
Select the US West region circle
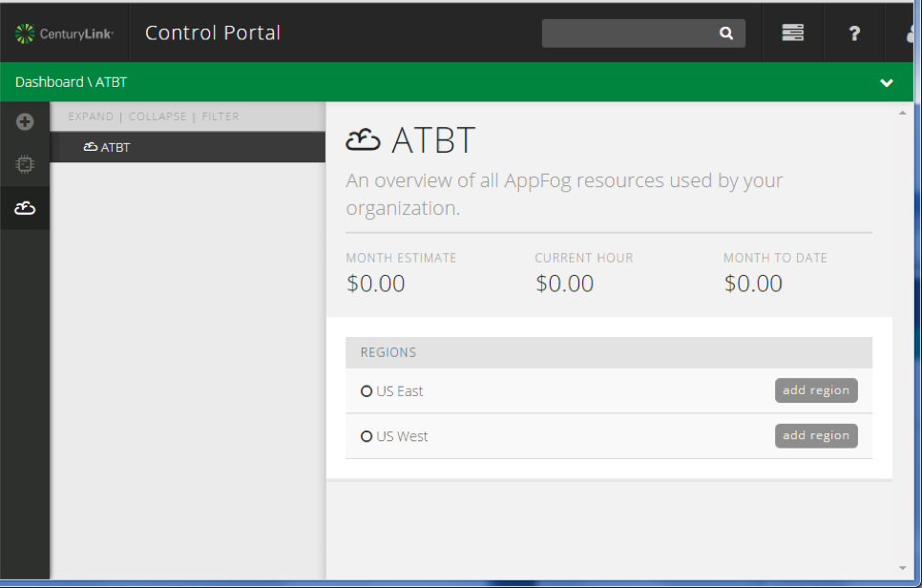point(367,436)
